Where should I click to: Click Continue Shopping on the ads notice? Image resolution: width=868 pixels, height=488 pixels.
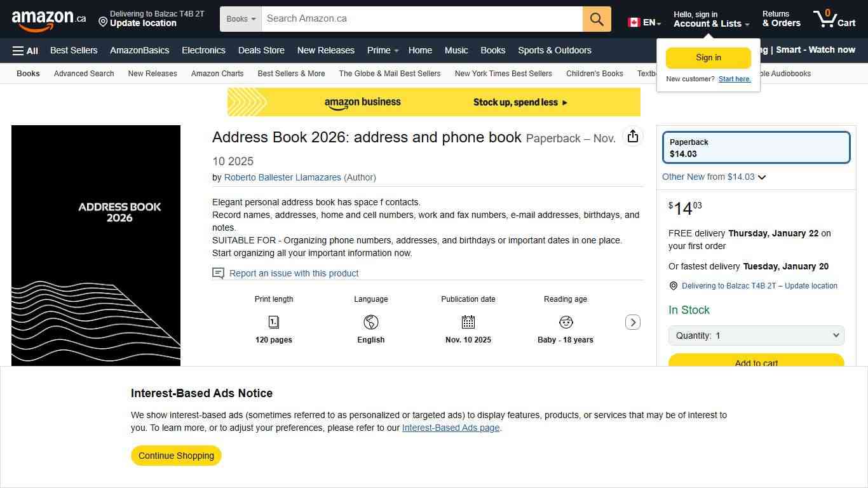pyautogui.click(x=175, y=456)
